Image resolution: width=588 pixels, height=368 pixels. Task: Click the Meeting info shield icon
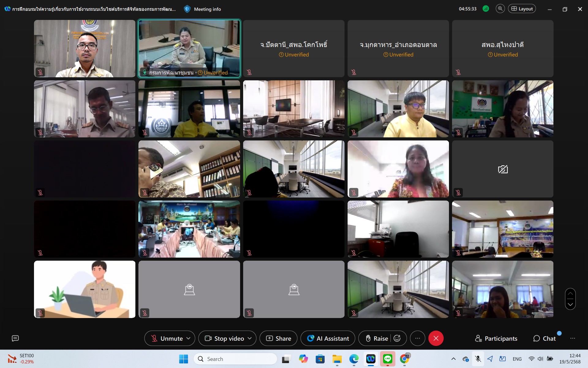click(x=187, y=9)
